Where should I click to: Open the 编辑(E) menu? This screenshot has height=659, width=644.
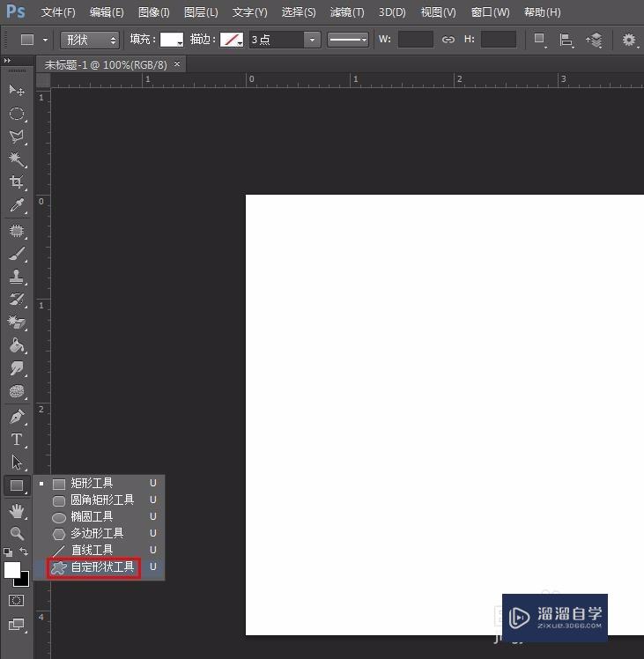click(107, 12)
